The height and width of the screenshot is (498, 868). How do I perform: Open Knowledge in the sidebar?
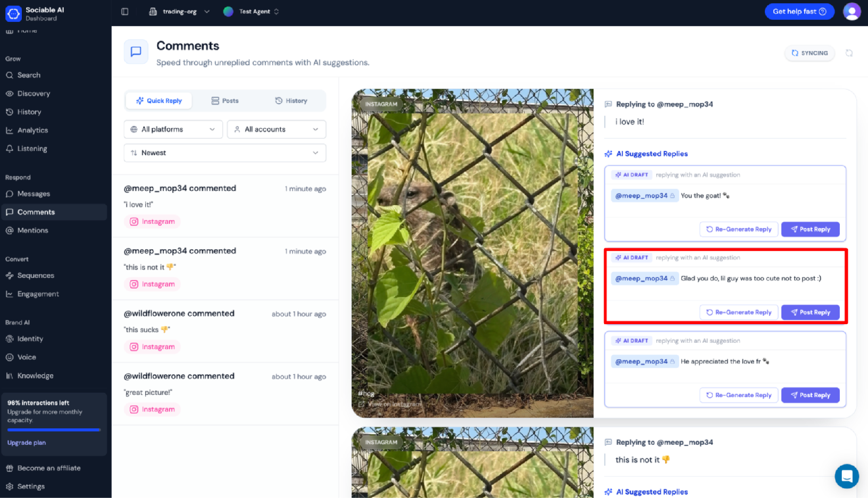coord(53,376)
